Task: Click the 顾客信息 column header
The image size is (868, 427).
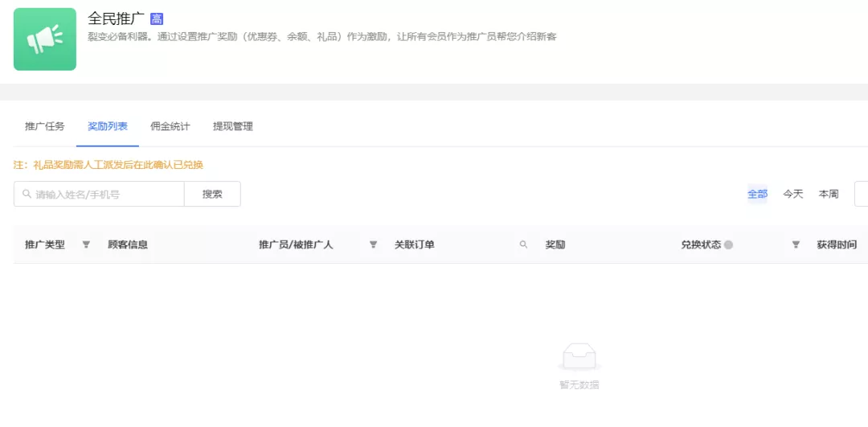Action: point(128,244)
